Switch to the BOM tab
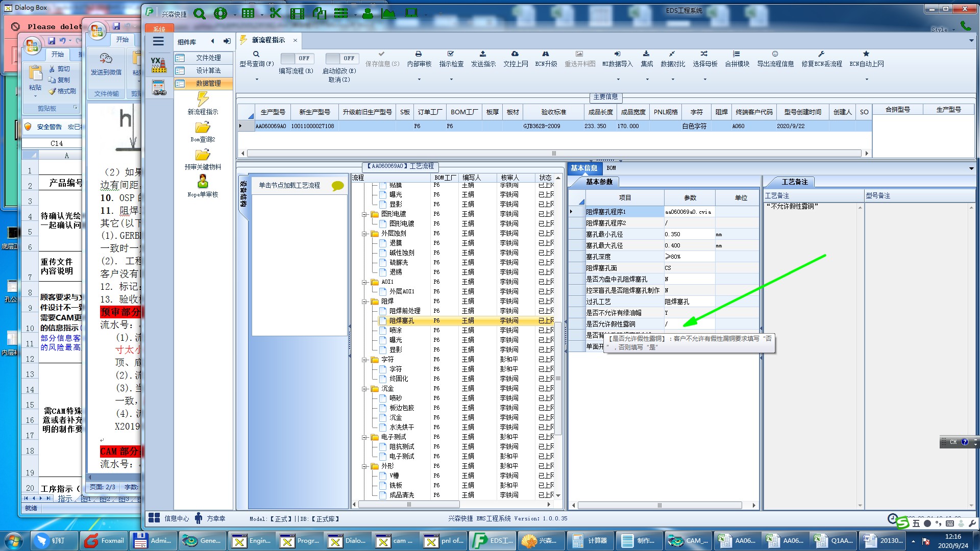The image size is (980, 551). tap(611, 168)
